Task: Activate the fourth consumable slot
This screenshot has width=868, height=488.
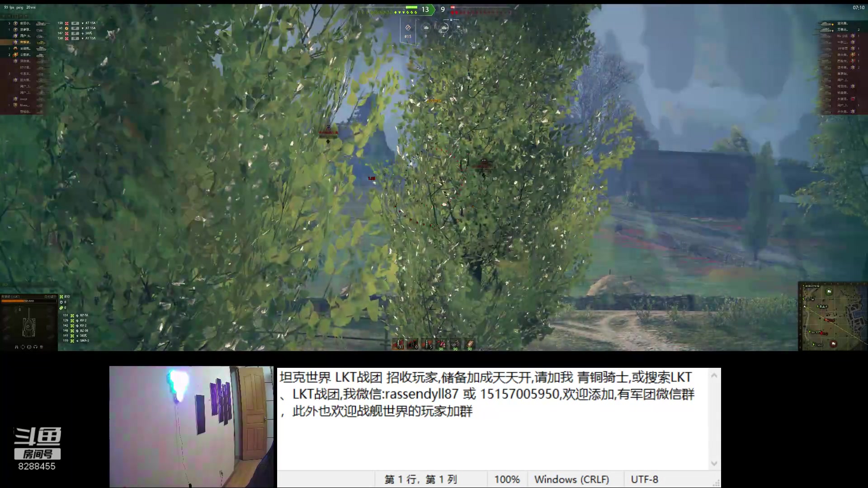Action: tap(441, 344)
